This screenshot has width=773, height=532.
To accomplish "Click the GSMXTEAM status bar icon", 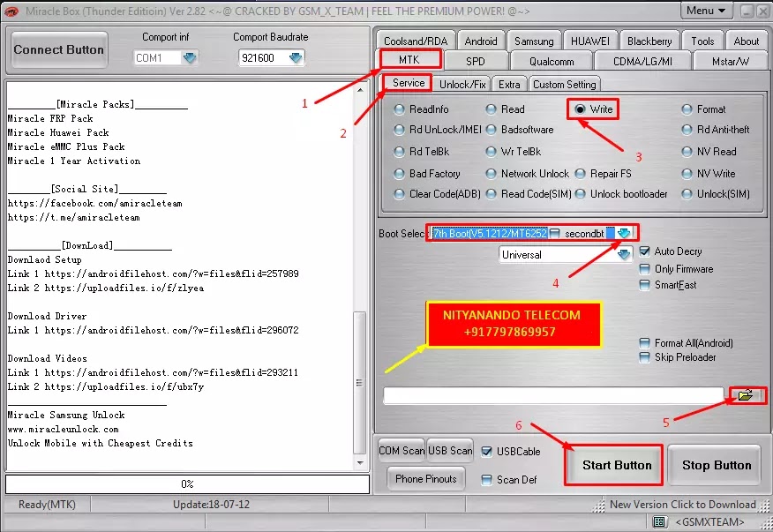I will tap(659, 521).
